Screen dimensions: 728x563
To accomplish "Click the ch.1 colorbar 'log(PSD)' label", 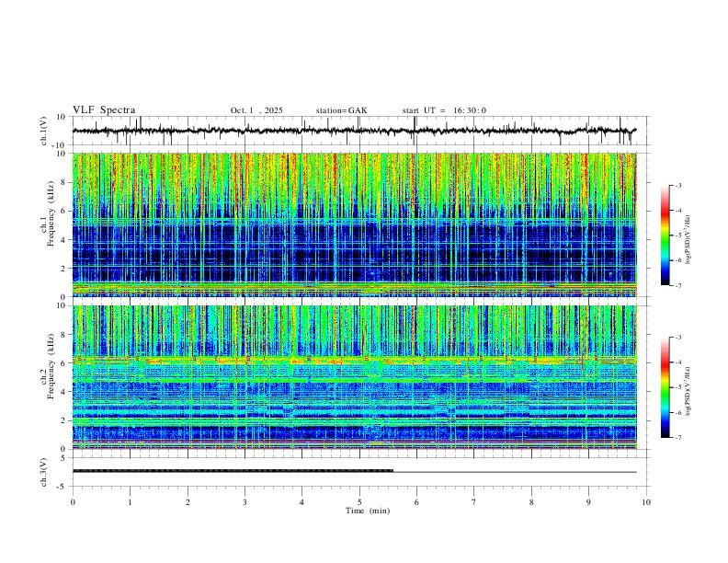I will [x=688, y=240].
